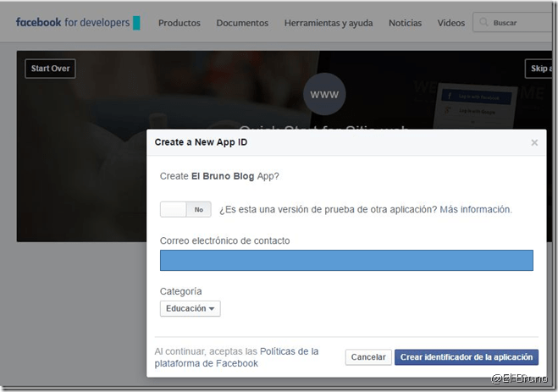Screen dimensions: 558x392
Task: Open Herramientas y ayuda menu
Action: coord(328,23)
